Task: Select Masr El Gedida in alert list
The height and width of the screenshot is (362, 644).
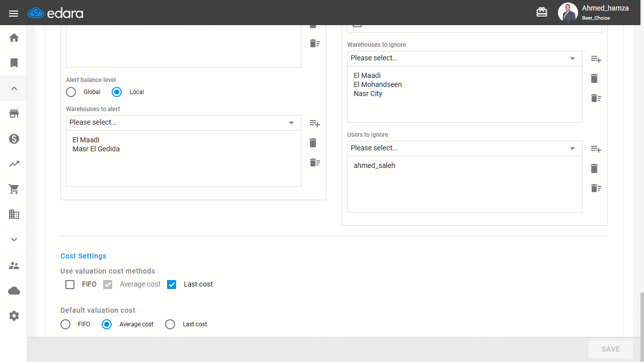Action: [96, 149]
